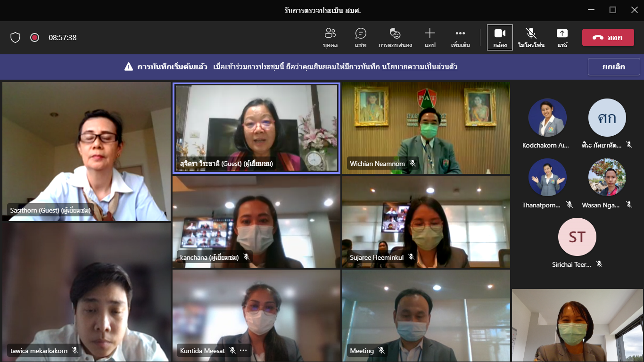Dismiss the recording banner with ยกเลิก
The height and width of the screenshot is (362, 644).
pos(613,67)
